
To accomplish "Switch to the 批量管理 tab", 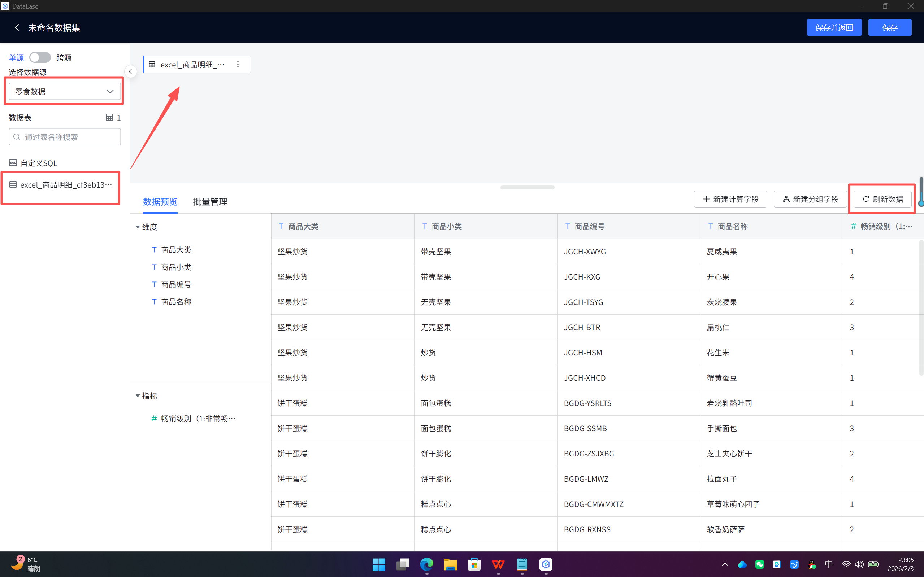I will point(210,201).
